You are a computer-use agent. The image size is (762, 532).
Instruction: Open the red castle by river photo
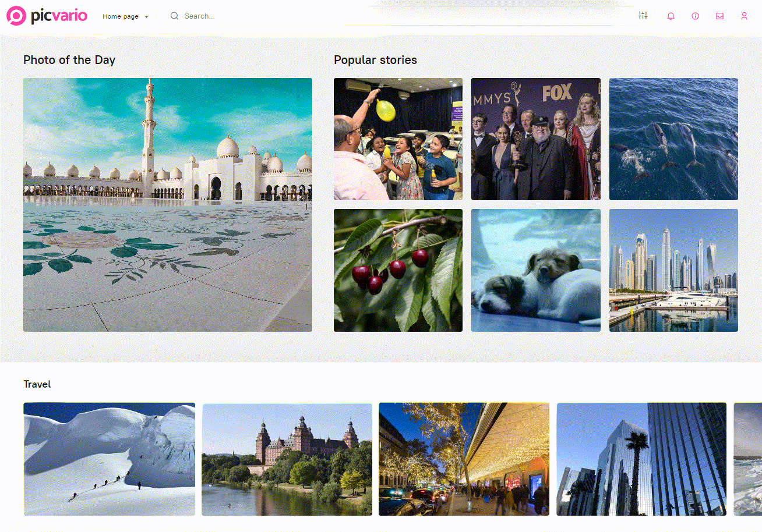(287, 459)
